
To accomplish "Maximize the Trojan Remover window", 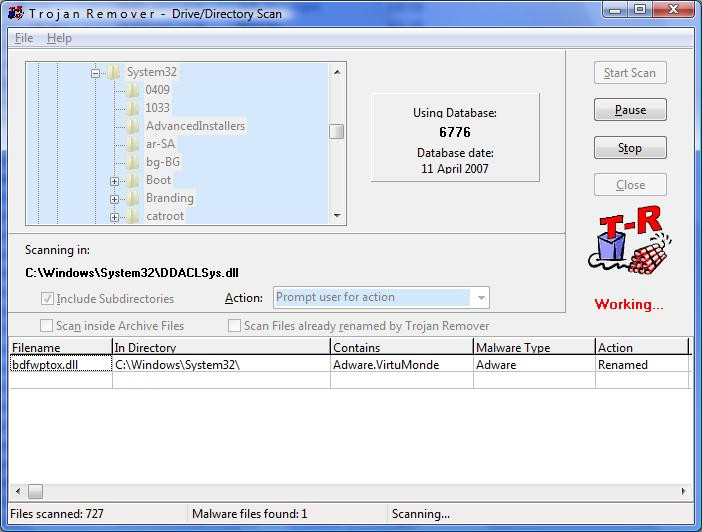I will click(x=640, y=10).
